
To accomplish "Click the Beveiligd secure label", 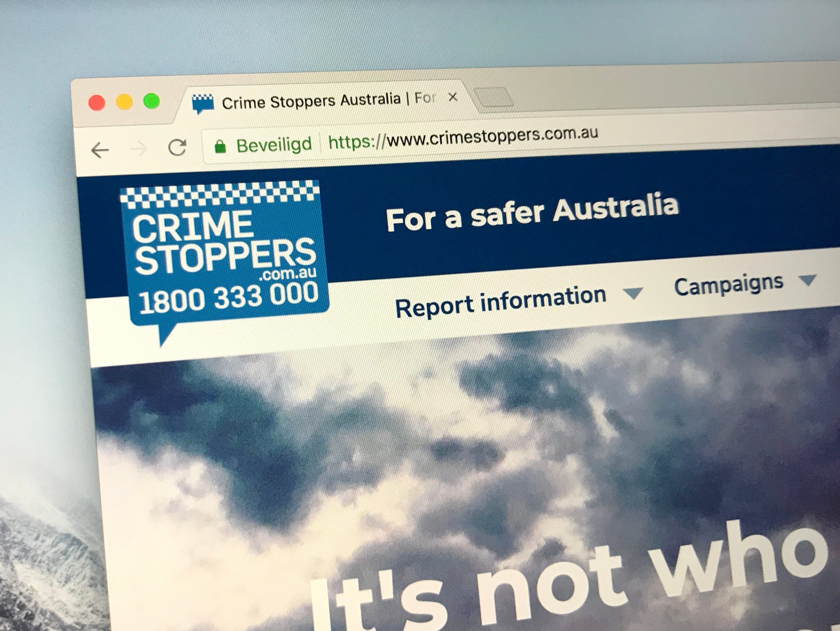I will coord(274,144).
